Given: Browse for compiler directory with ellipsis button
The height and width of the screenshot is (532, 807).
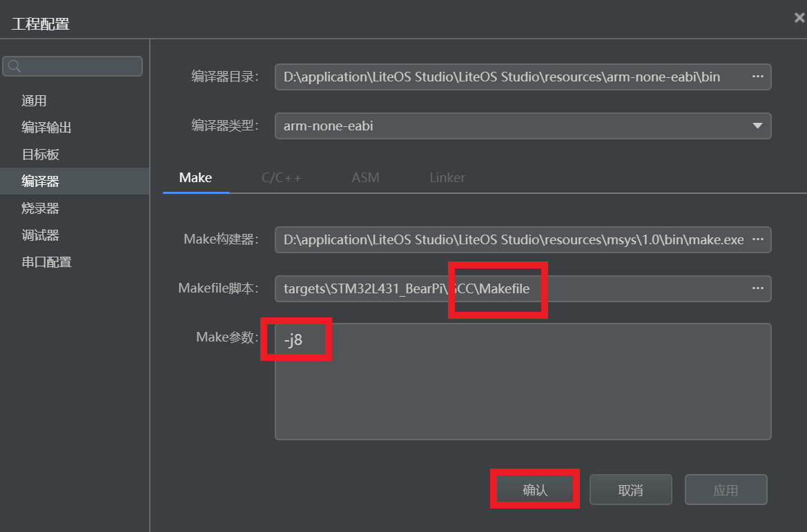Looking at the screenshot, I should (x=757, y=77).
